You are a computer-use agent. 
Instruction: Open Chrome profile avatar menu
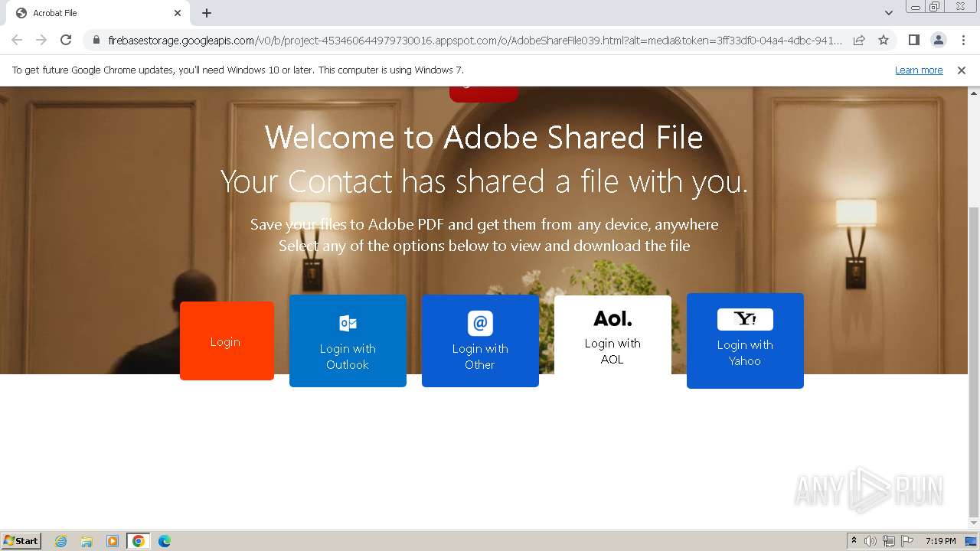point(938,40)
